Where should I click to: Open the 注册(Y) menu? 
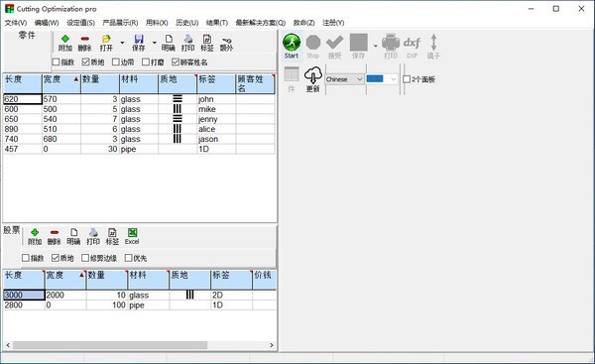pyautogui.click(x=333, y=23)
